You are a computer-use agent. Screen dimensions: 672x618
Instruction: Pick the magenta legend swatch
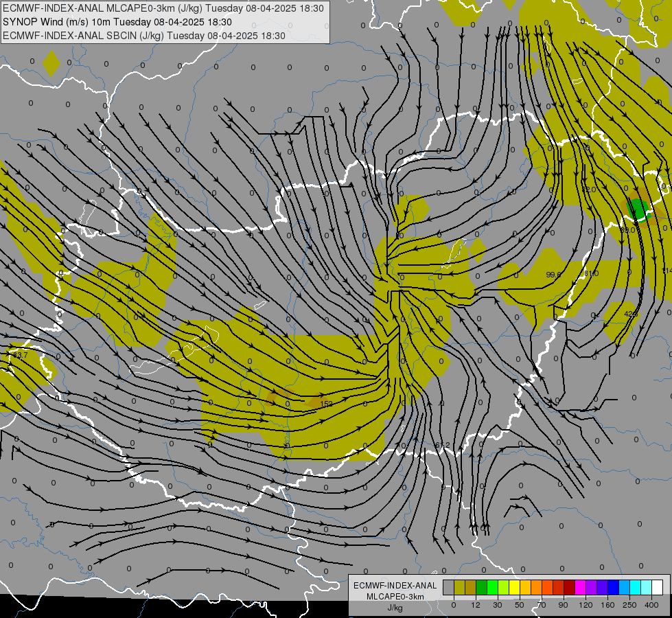581,587
